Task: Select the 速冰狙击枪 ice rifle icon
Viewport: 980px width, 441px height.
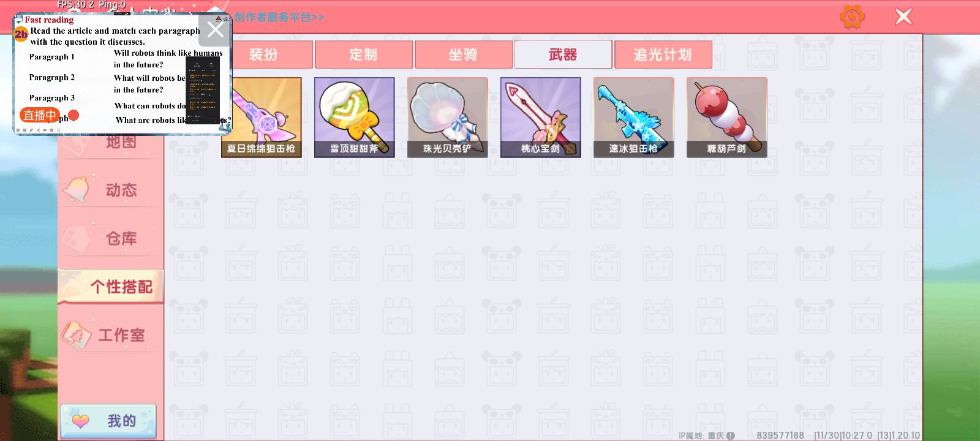Action: (633, 118)
